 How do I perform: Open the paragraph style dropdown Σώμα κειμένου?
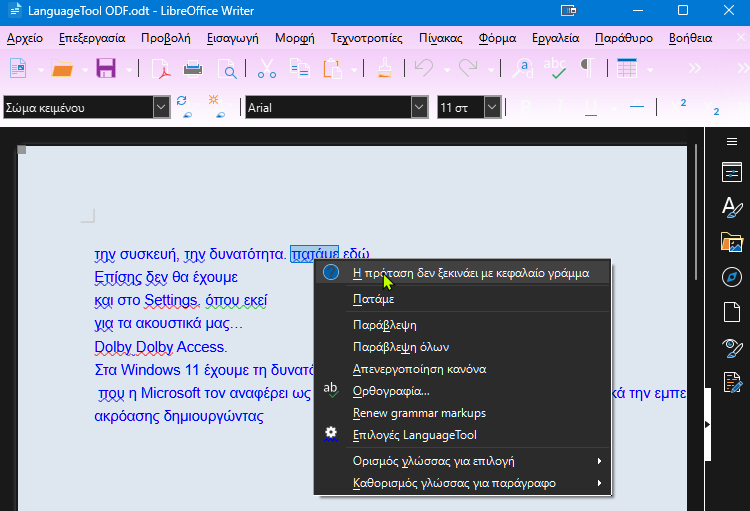[x=161, y=107]
